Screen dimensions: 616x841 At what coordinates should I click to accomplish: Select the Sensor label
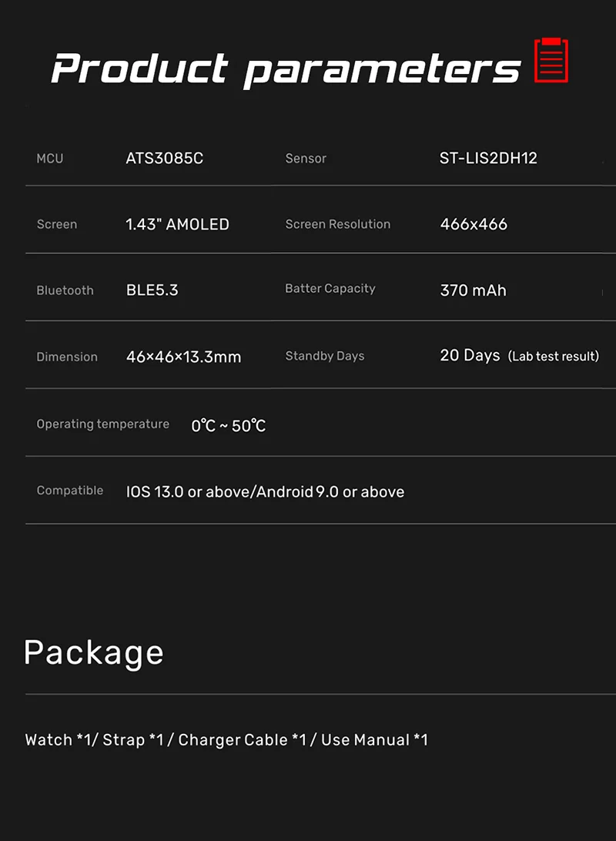(x=306, y=159)
